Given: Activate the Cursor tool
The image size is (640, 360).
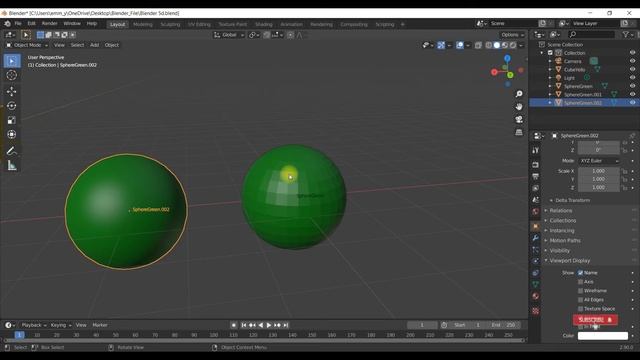Looking at the screenshot, I should (12, 75).
